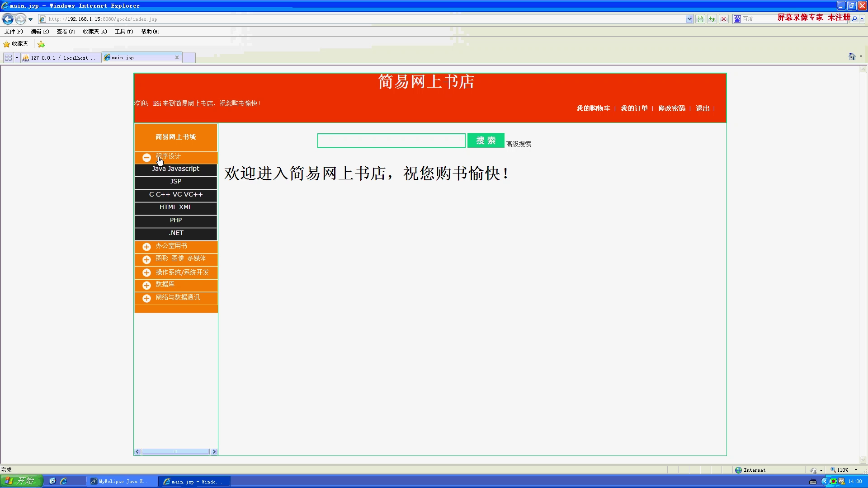Open the address bar history dropdown

(689, 19)
